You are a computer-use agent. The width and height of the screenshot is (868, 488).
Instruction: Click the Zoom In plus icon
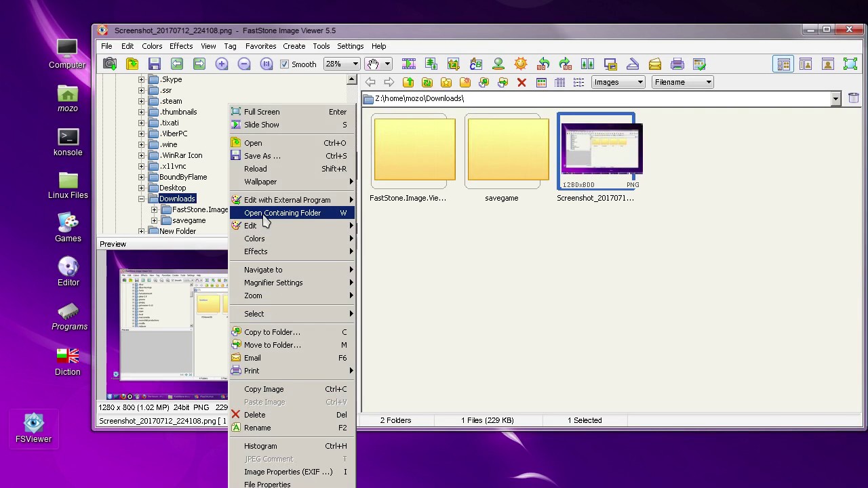pos(222,64)
